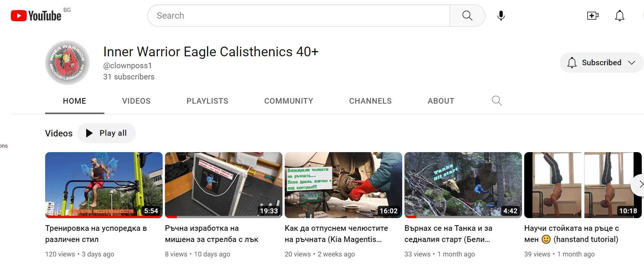
Task: Click the search magnifier button
Action: pos(467,16)
